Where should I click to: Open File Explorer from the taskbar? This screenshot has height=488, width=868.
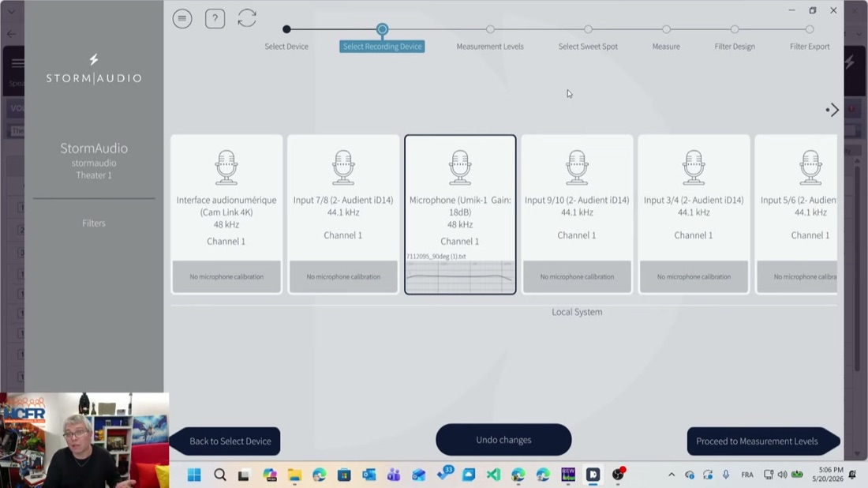point(294,475)
